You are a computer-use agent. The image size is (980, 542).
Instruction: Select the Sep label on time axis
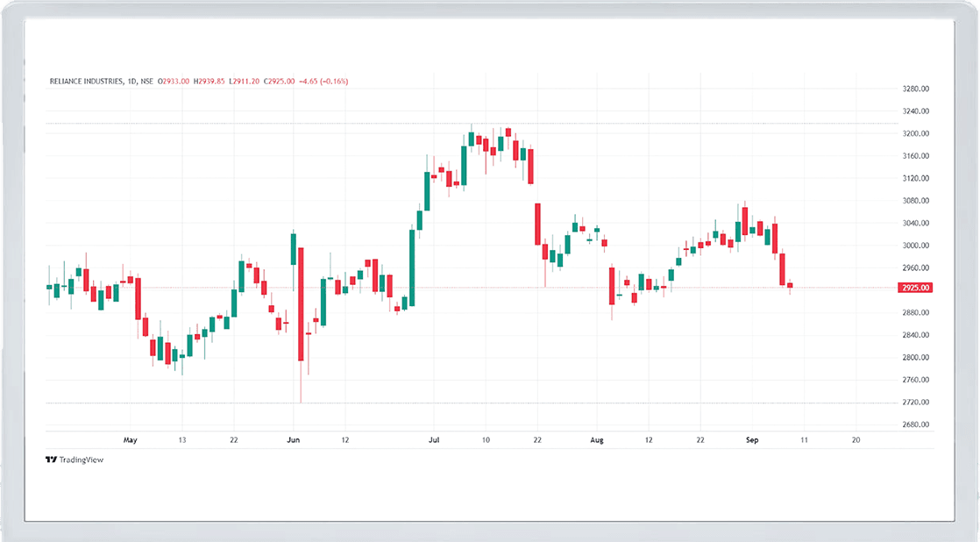click(x=751, y=439)
